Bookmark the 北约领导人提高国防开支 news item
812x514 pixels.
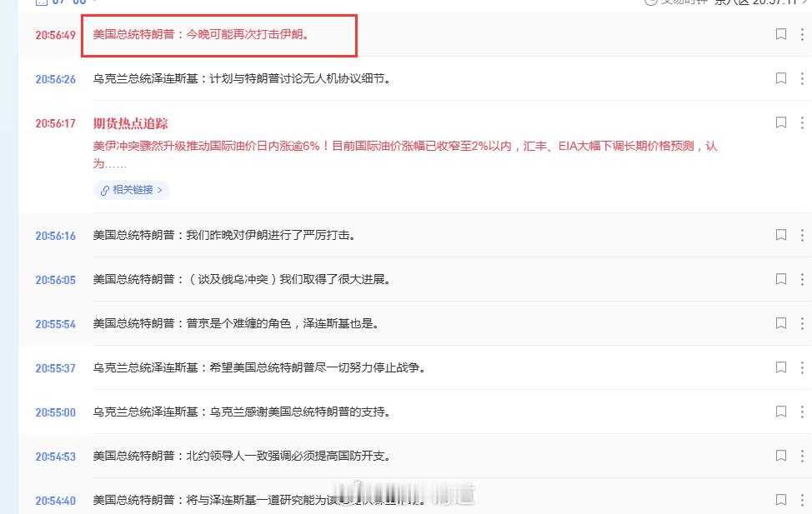click(781, 456)
